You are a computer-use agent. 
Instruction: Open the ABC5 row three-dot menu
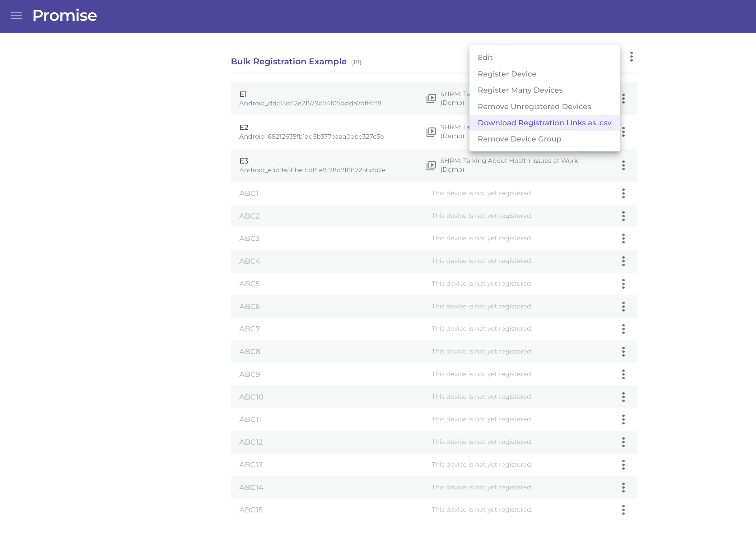click(623, 284)
